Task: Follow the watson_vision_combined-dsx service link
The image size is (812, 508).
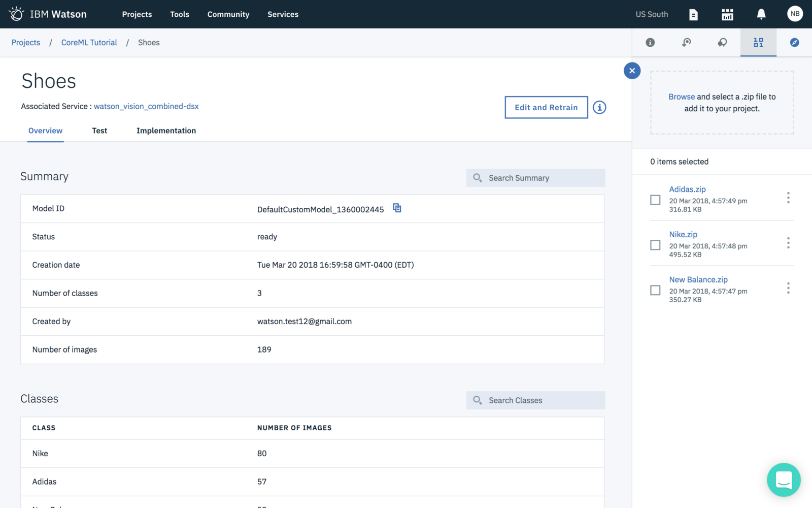Action: point(146,107)
